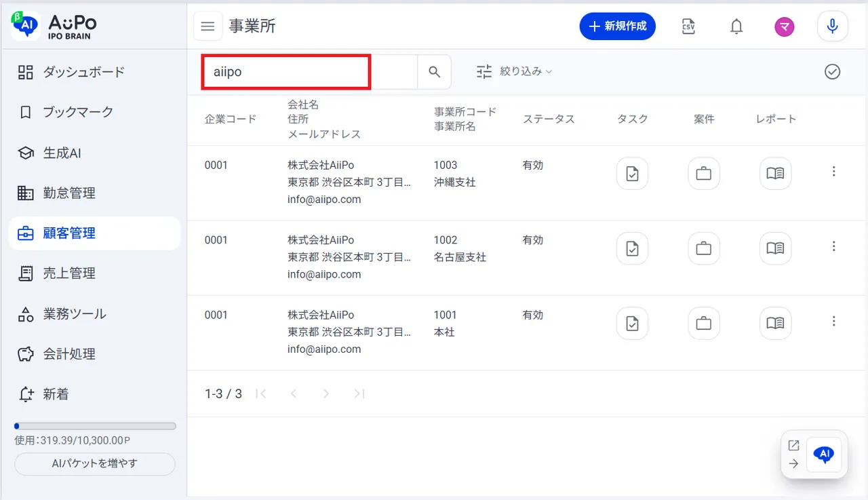The height and width of the screenshot is (500, 868).
Task: Open briefcase 案件 icon for 本社 row
Action: [704, 323]
